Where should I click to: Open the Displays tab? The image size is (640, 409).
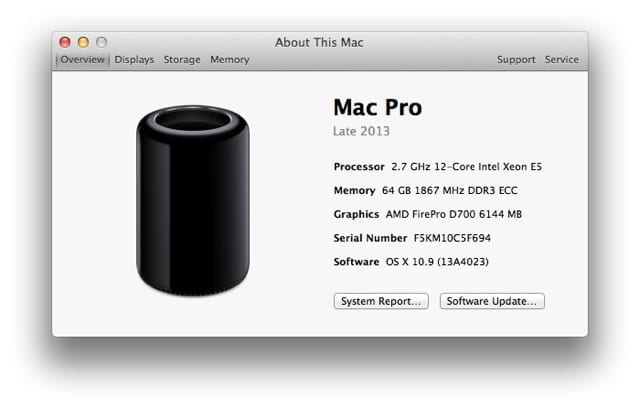point(134,60)
